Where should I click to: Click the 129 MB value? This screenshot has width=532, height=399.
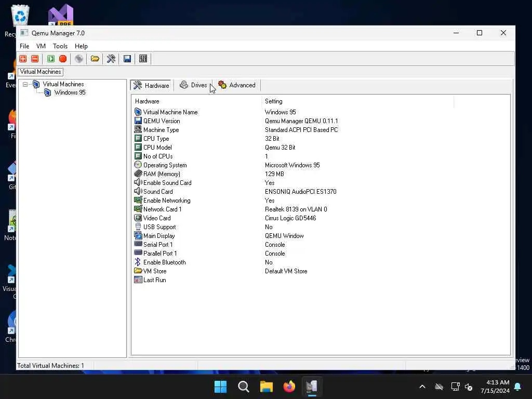pos(274,174)
